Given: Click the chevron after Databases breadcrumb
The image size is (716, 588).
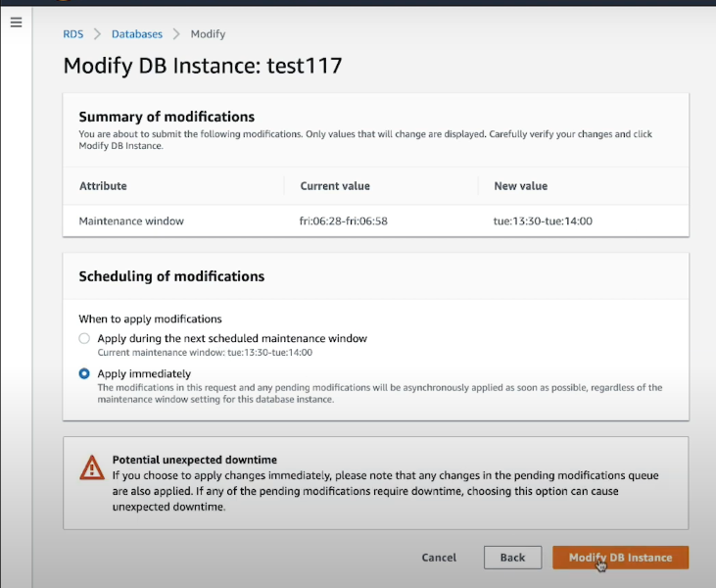Looking at the screenshot, I should (176, 34).
